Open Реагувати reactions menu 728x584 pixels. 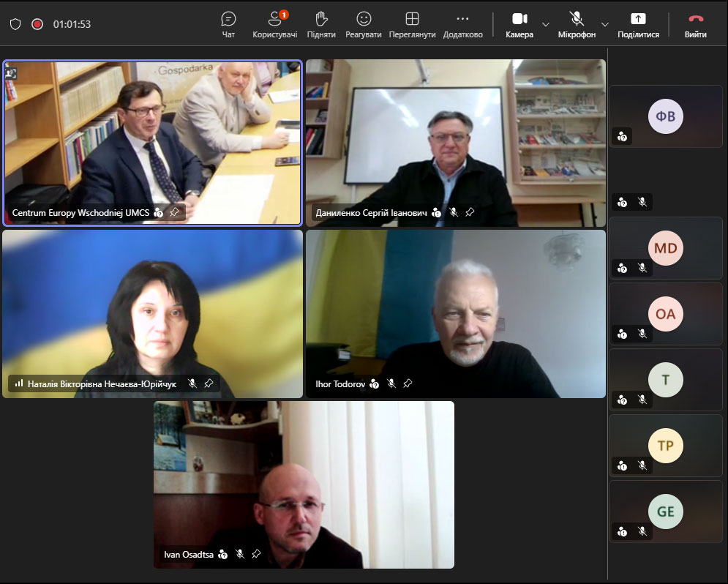pyautogui.click(x=364, y=25)
